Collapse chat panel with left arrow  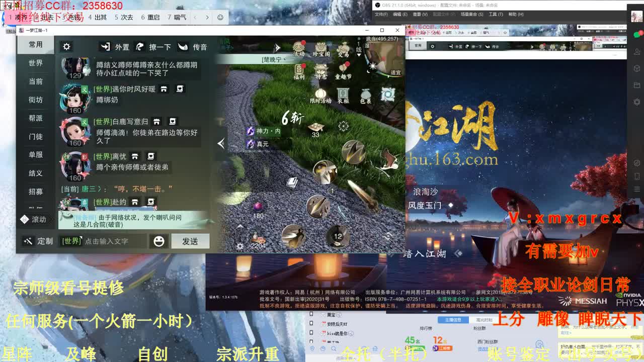pos(221,143)
